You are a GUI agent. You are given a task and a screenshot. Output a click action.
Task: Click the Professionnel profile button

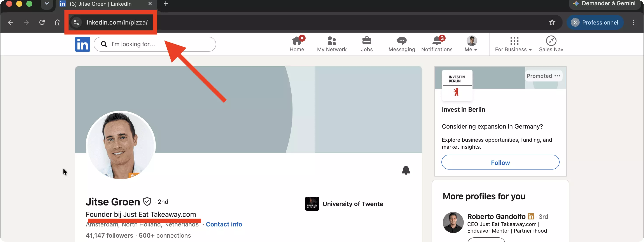click(595, 23)
